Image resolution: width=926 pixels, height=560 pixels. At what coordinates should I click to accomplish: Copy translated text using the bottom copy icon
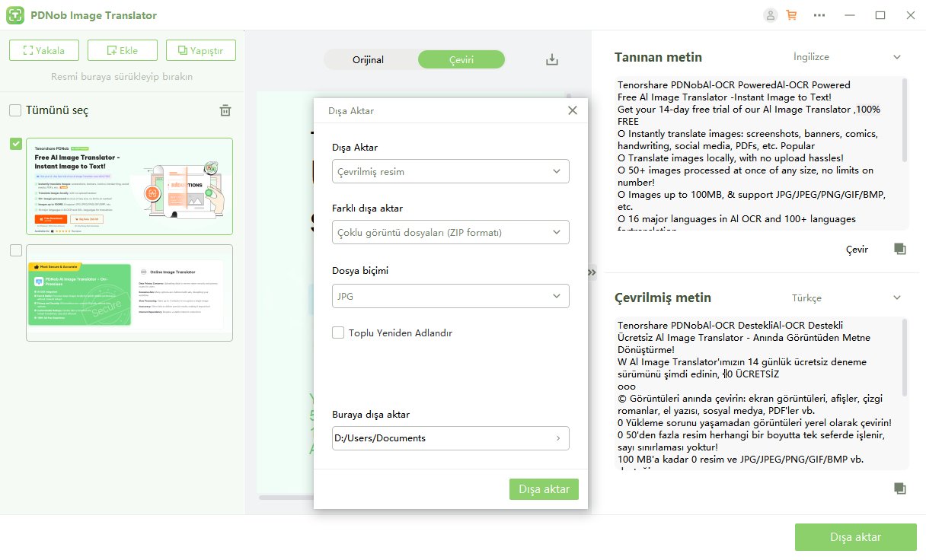point(899,488)
